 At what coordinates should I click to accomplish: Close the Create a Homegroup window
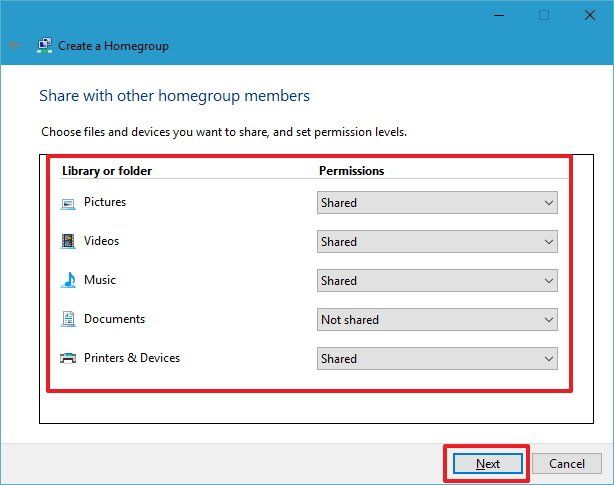[x=590, y=16]
